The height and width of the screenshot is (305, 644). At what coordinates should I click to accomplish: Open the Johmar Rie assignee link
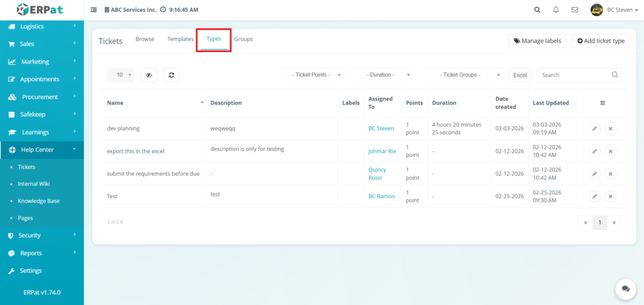point(382,151)
